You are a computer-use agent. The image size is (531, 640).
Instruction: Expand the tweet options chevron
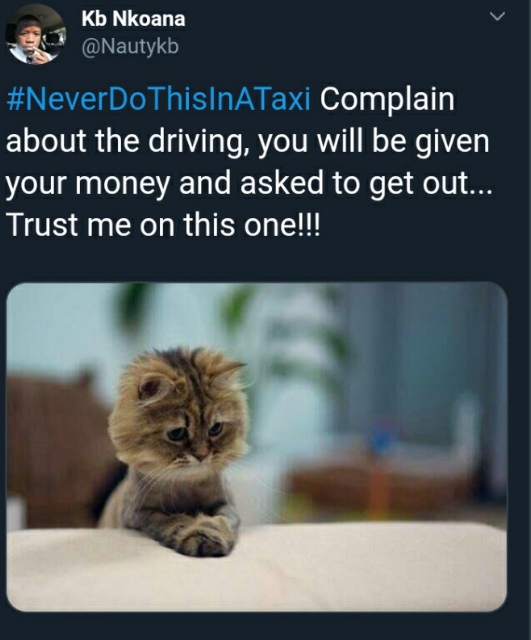tap(497, 16)
